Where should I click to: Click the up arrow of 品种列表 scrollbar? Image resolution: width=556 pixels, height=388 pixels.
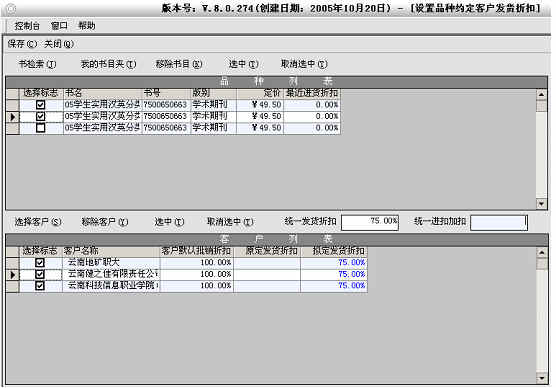tap(541, 95)
